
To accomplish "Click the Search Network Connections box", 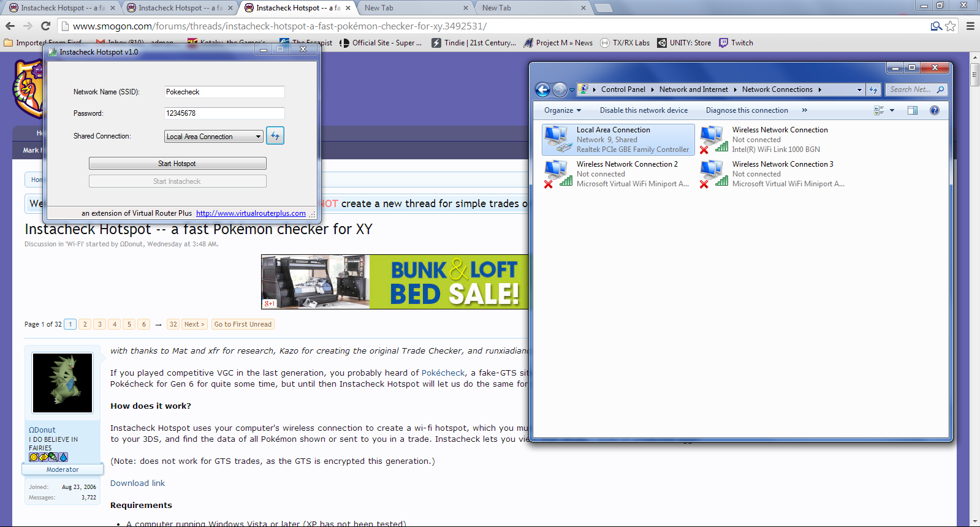I will click(x=916, y=89).
